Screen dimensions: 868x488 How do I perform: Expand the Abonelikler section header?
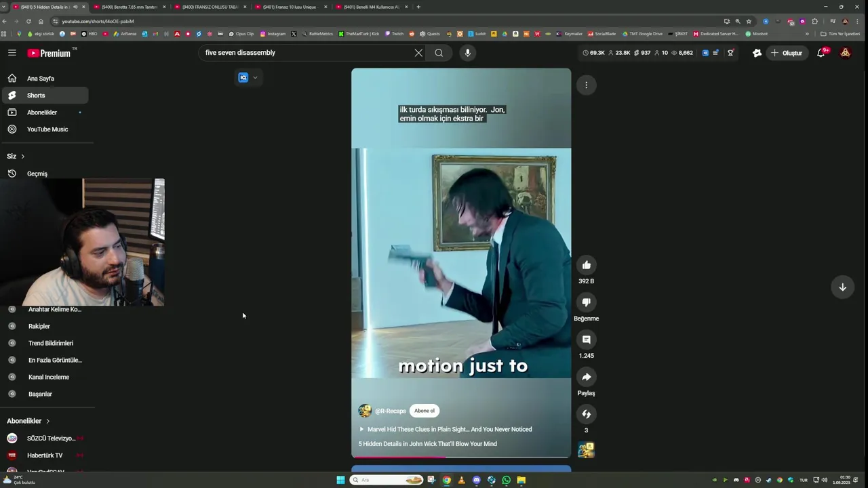click(28, 421)
